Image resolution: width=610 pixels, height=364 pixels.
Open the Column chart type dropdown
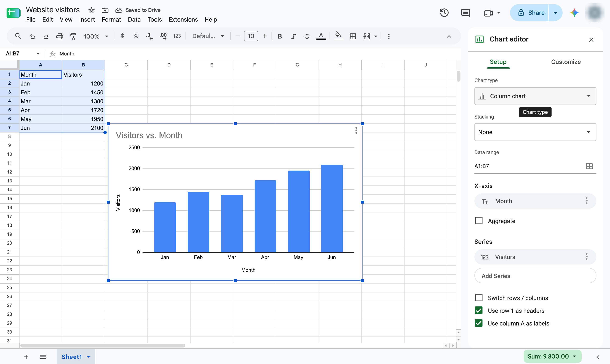[x=535, y=96]
